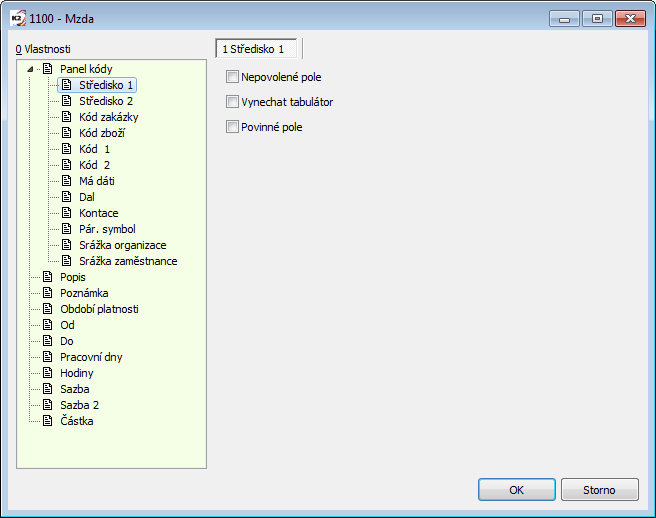Click the document icon next to Částka
Image resolution: width=656 pixels, height=518 pixels.
47,421
